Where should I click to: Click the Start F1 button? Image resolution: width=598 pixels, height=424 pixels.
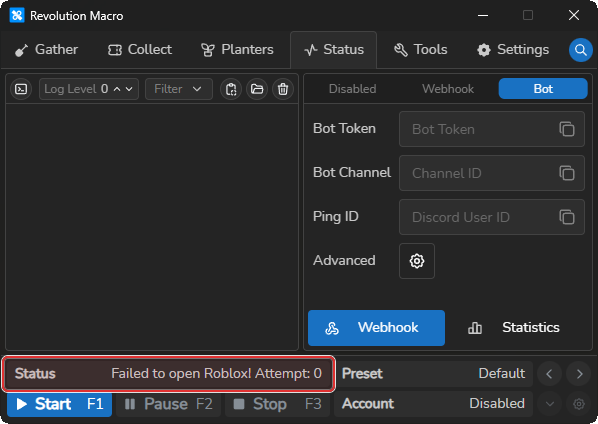click(59, 404)
